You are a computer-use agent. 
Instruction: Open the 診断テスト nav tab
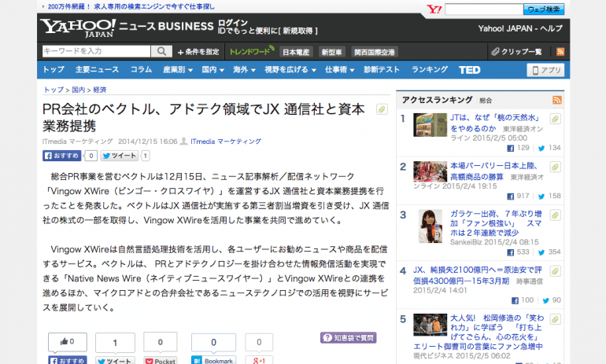click(382, 69)
